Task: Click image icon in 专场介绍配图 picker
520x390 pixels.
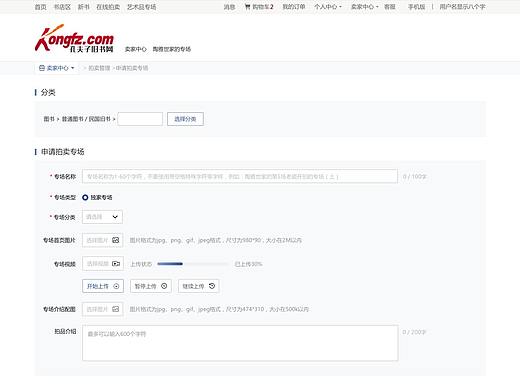Action: (116, 309)
